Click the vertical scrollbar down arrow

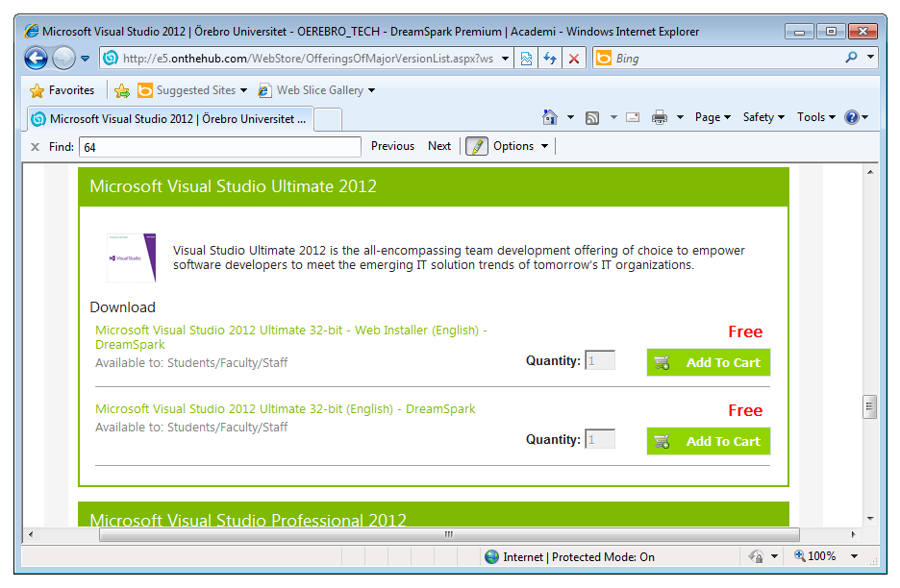870,519
